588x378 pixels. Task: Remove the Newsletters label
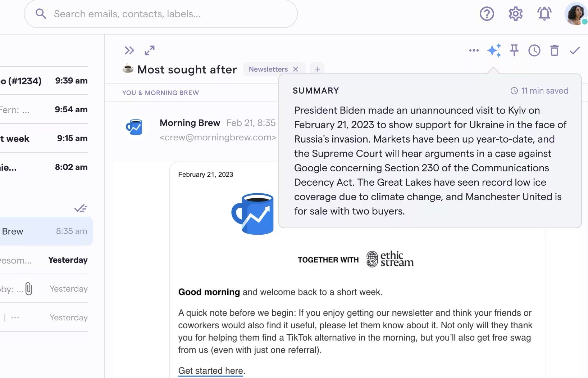[296, 69]
